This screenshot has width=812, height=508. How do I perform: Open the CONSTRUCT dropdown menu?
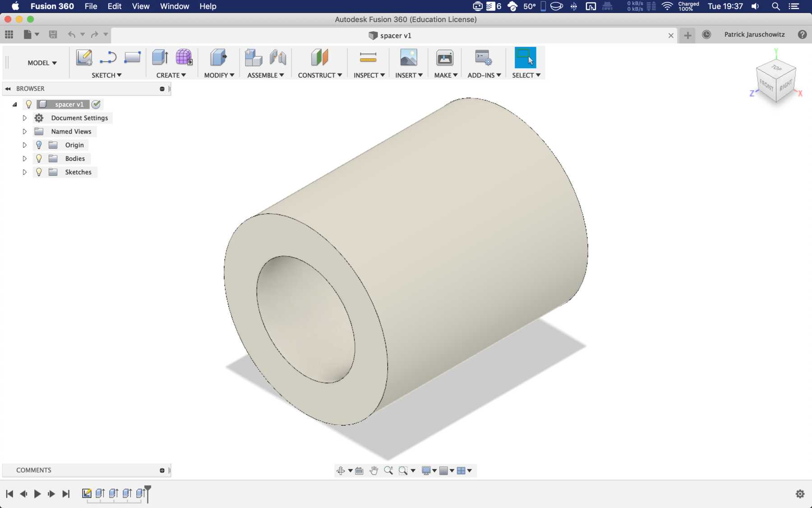pyautogui.click(x=320, y=75)
